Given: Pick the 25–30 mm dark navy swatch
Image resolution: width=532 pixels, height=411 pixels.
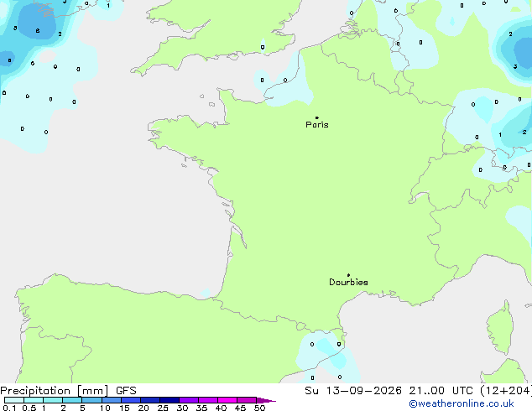Looking at the screenshot, I should [x=170, y=400].
